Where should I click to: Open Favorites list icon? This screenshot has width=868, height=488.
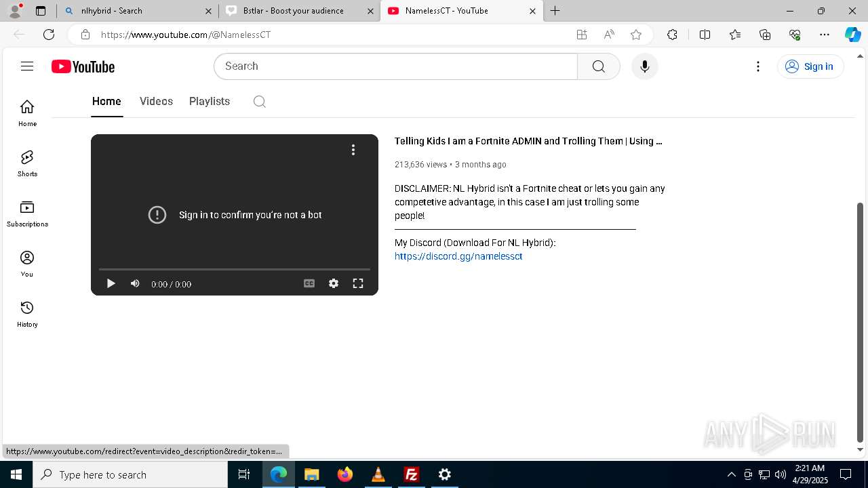click(735, 35)
